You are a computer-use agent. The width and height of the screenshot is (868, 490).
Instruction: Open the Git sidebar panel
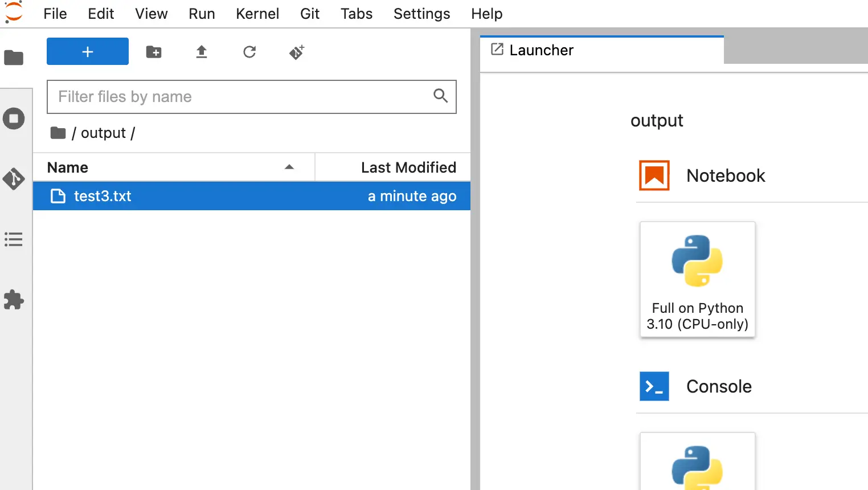click(x=14, y=179)
